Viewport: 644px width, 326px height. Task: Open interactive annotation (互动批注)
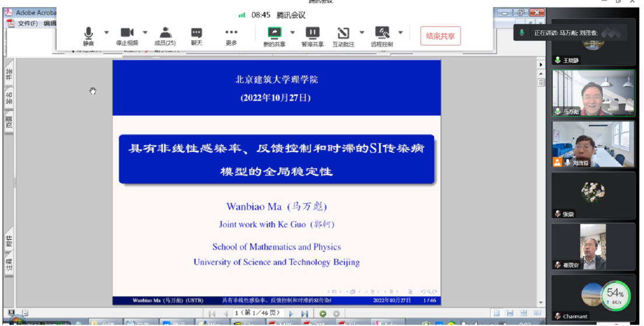pyautogui.click(x=343, y=36)
